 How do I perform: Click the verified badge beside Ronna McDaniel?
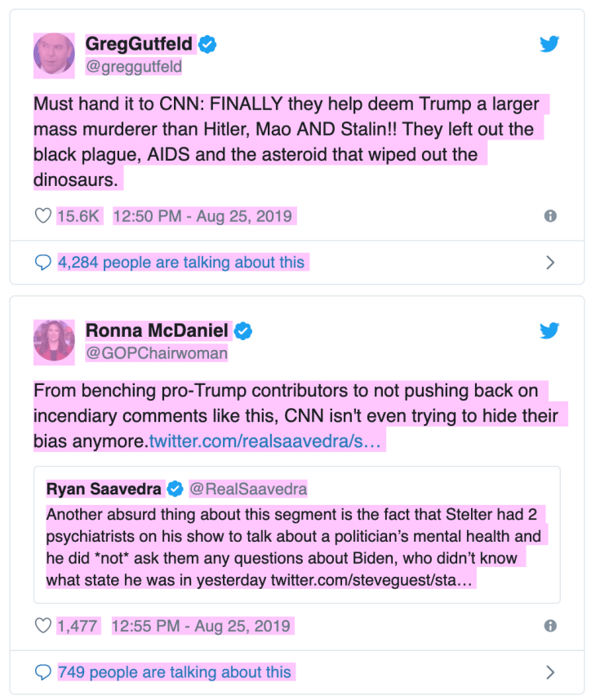click(242, 331)
